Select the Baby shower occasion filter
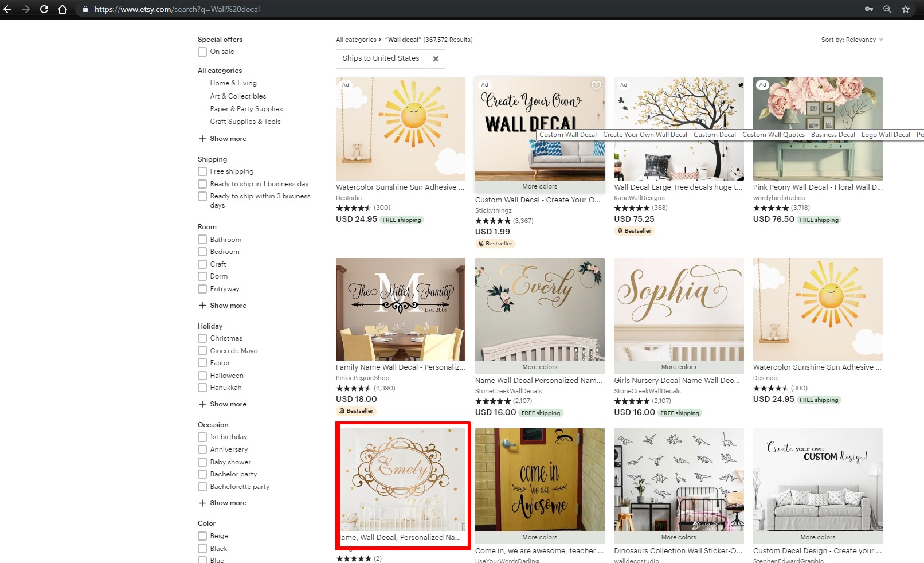This screenshot has height=563, width=924. tap(202, 462)
